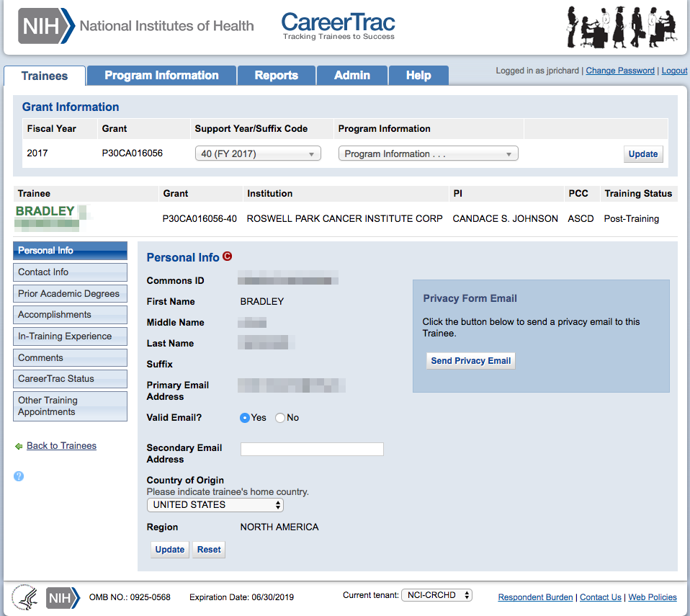Click the small NIH logo in the footer
This screenshot has width=690, height=616.
[x=63, y=598]
